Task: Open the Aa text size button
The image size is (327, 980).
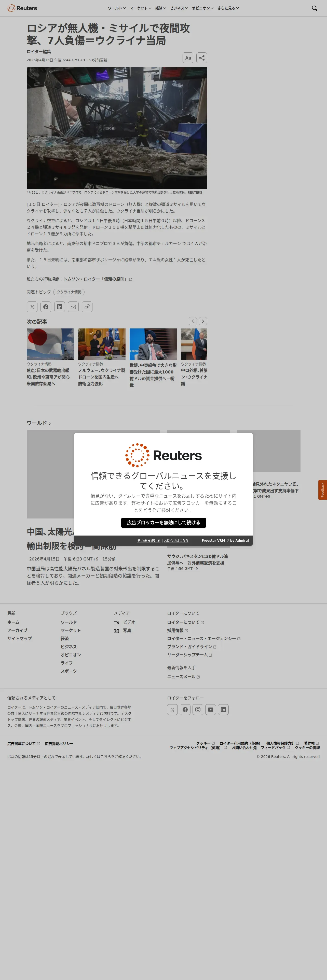Action: click(188, 58)
